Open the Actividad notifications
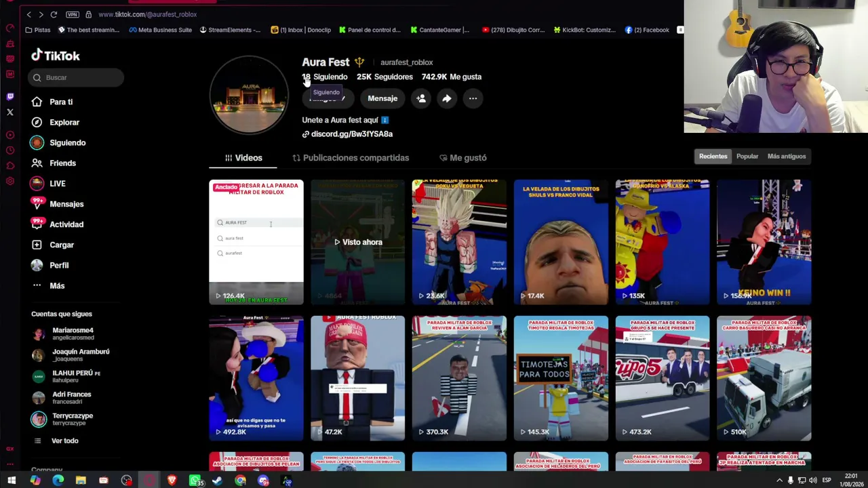This screenshot has height=488, width=868. [66, 224]
